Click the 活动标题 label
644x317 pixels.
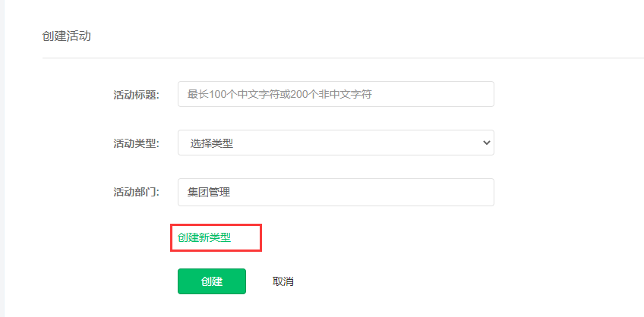point(136,95)
